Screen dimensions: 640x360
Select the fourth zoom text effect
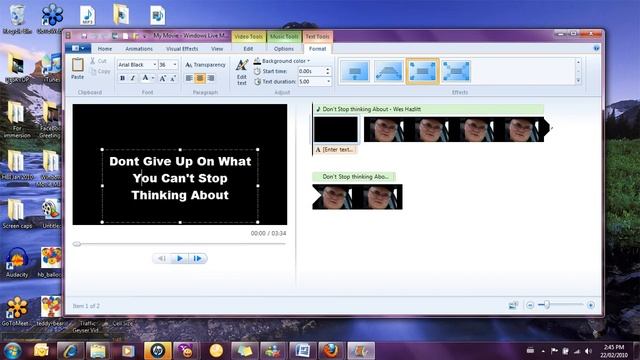pyautogui.click(x=456, y=71)
